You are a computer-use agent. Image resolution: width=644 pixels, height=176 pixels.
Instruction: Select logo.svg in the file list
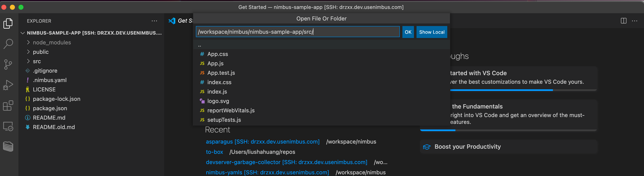[321, 101]
